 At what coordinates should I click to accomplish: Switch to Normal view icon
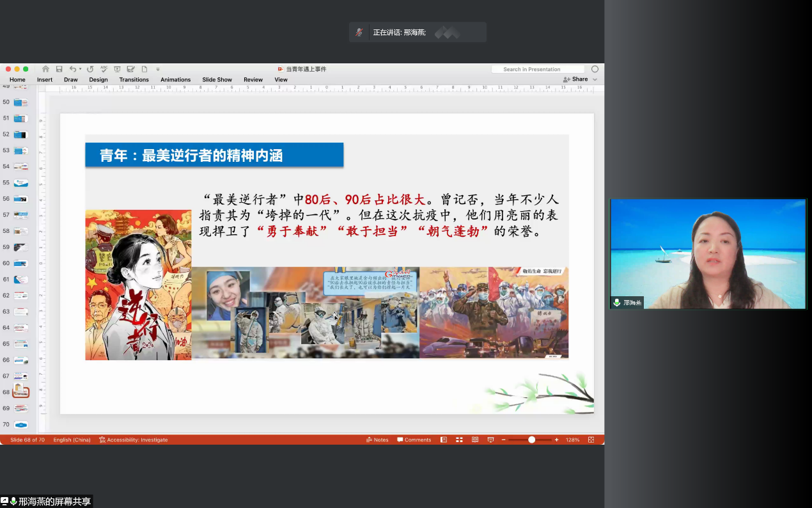tap(444, 440)
